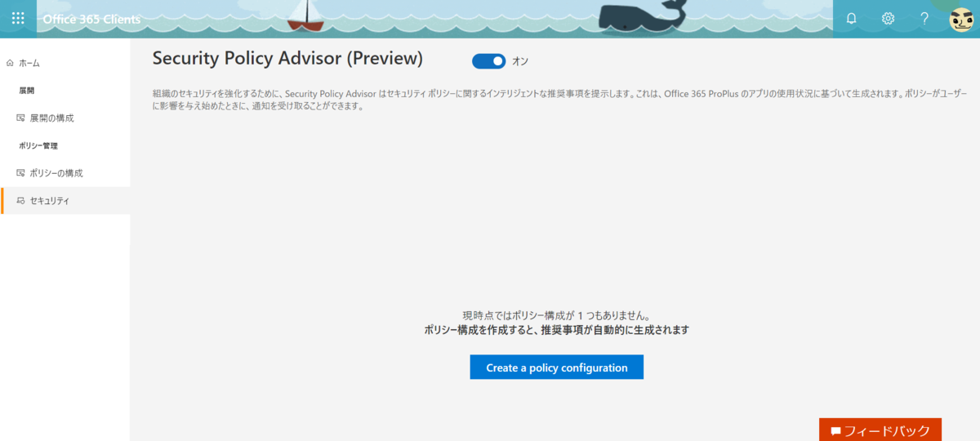Open the app launcher waffle icon
Image resolution: width=980 pixels, height=441 pixels.
click(x=18, y=18)
